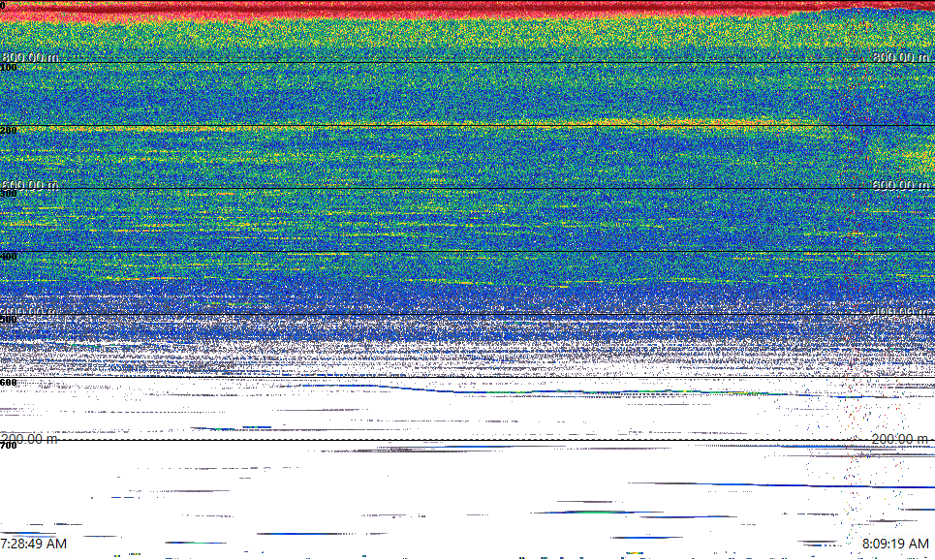Click the 600 depth scale label

9,383
